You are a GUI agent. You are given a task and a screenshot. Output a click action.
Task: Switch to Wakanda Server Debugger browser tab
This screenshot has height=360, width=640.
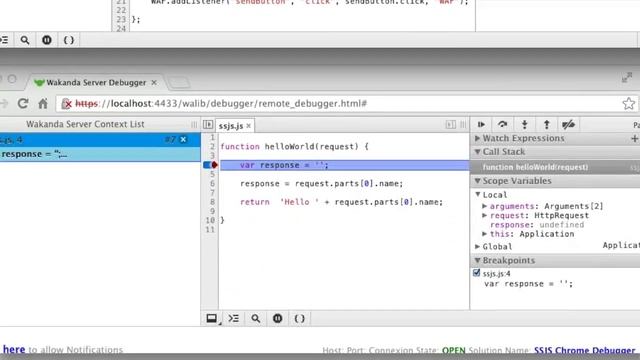[96, 82]
